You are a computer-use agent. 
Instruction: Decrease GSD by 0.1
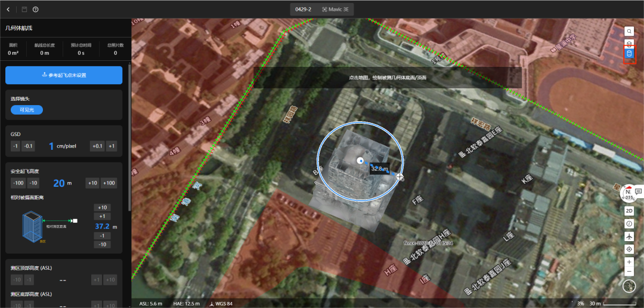29,146
